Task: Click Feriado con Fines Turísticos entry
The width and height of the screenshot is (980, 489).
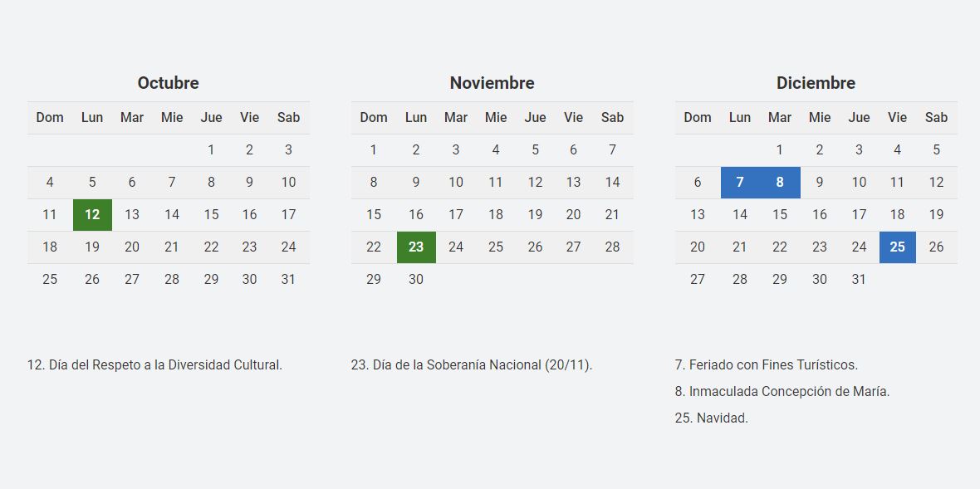Action: (x=767, y=365)
